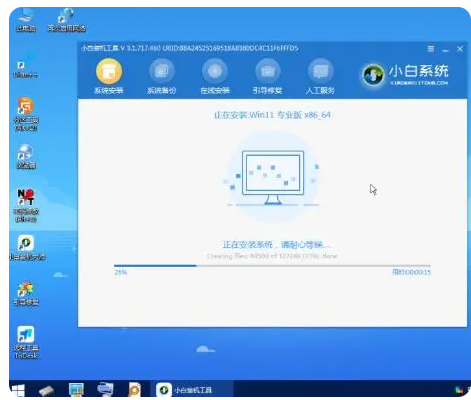Click the 正在安装系统，请耐心等候 message
The height and width of the screenshot is (400, 471).
pos(276,245)
